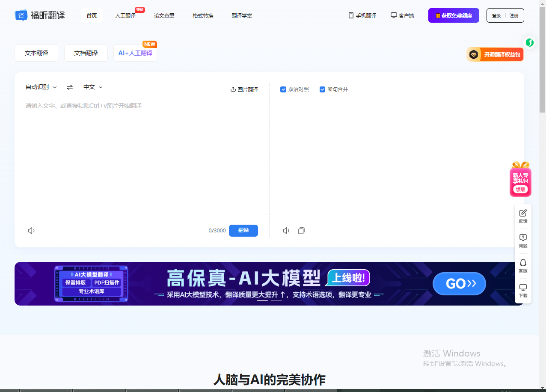Open 客户端 desktop client link

[402, 15]
